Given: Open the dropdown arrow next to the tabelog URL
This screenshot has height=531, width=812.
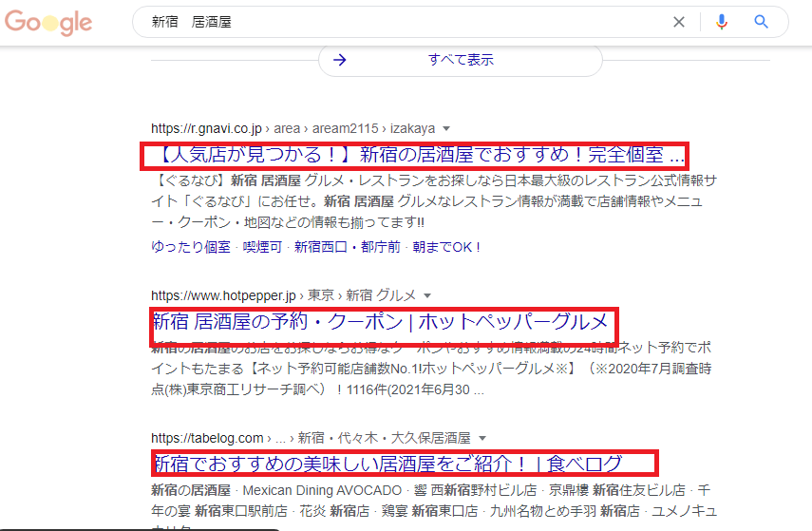Looking at the screenshot, I should (x=482, y=438).
